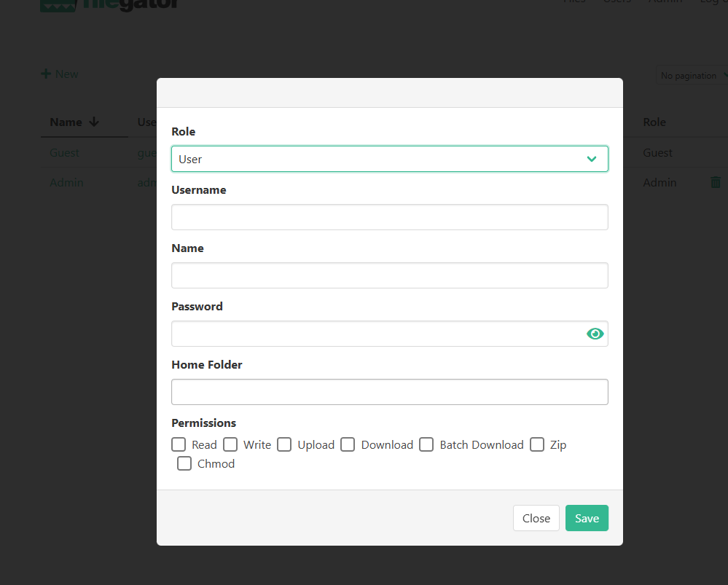Screen dimensions: 728x585
Task: Toggle password visibility eye icon
Action: [595, 334]
